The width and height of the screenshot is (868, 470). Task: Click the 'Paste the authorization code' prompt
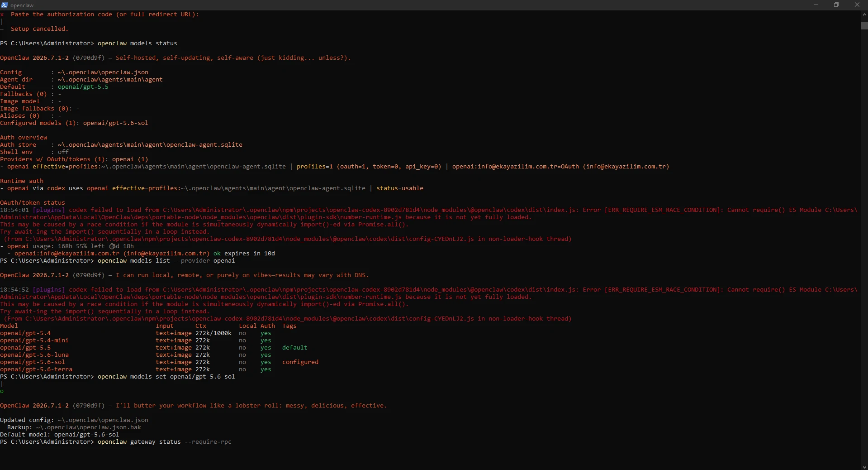105,14
